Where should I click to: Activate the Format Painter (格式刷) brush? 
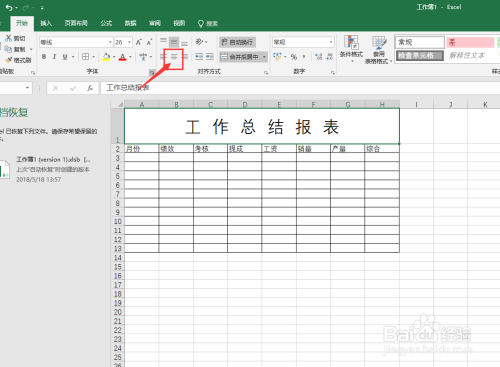click(x=9, y=60)
